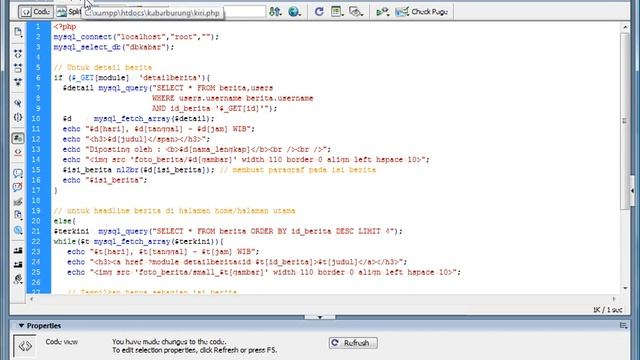Click the while mysql_fetch_array($terkini) line
Image resolution: width=640 pixels, height=360 pixels.
tap(138, 241)
